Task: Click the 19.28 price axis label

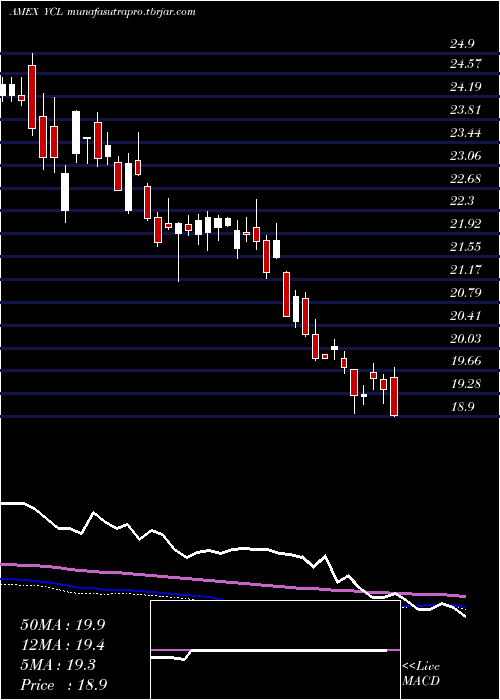Action: (466, 383)
